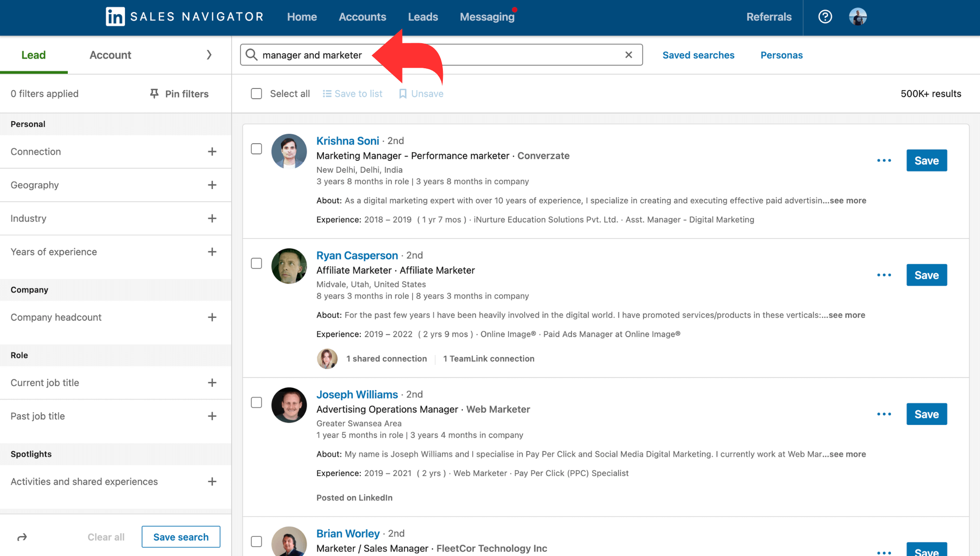
Task: Click the Personas button
Action: [x=782, y=54]
